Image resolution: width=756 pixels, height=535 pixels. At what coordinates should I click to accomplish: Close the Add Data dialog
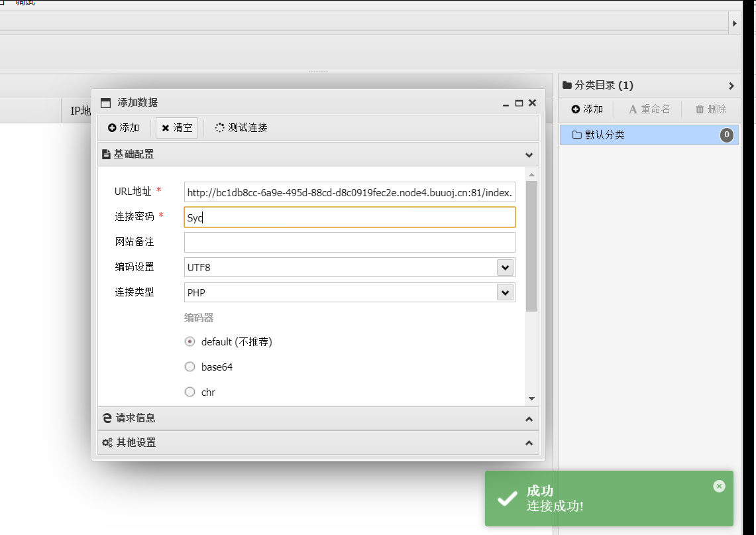532,103
